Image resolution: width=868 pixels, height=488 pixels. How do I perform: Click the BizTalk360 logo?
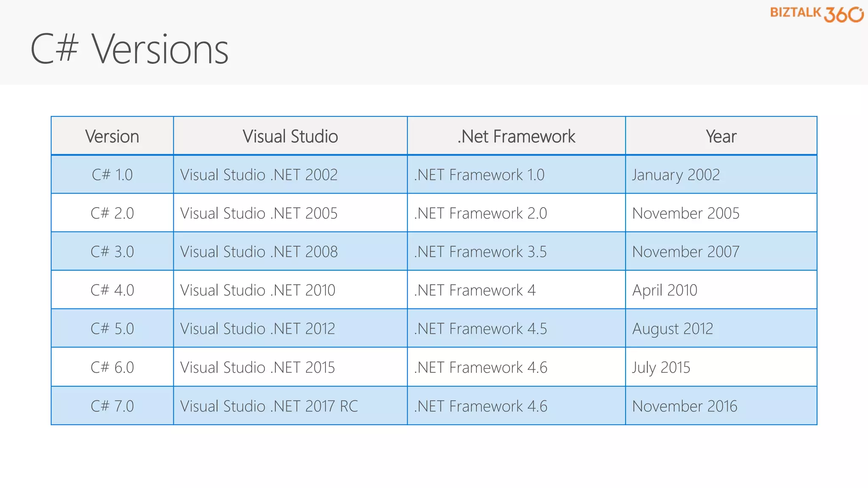click(x=817, y=14)
